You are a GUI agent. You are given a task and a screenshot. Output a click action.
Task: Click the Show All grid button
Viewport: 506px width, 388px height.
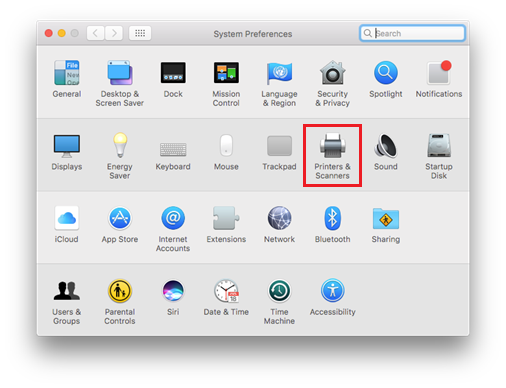tap(140, 33)
